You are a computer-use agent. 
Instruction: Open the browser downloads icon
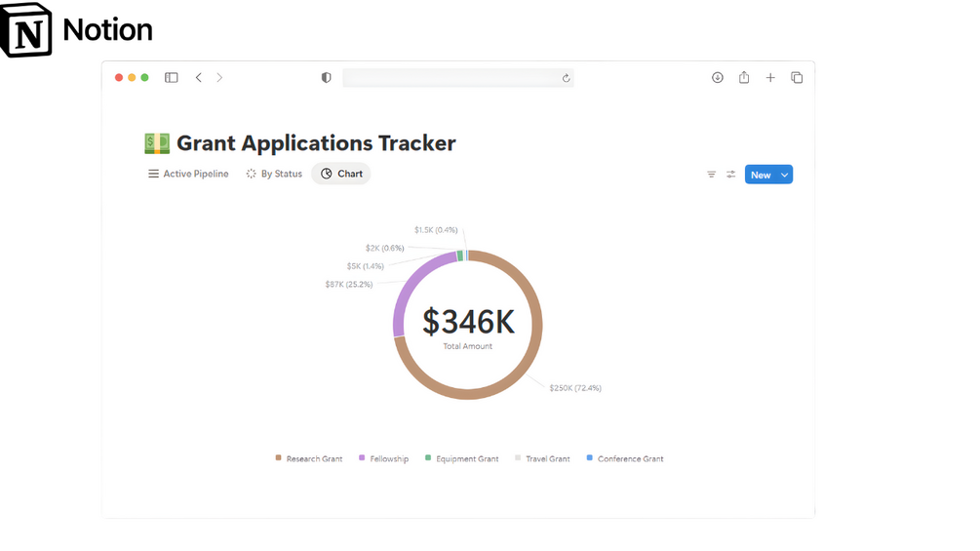tap(718, 78)
